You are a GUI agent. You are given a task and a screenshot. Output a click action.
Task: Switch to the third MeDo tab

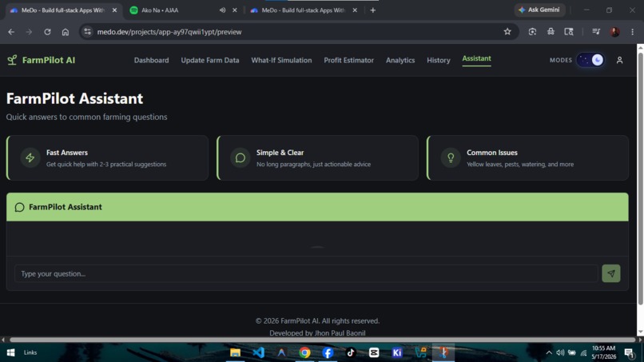304,10
